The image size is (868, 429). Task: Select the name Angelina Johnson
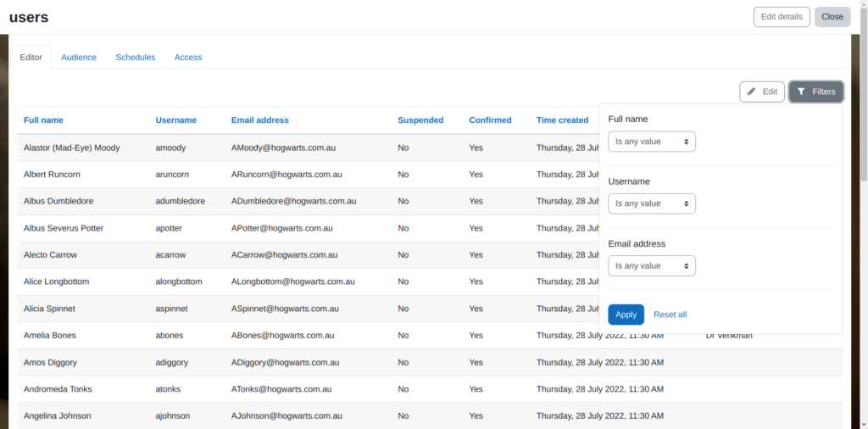point(58,415)
